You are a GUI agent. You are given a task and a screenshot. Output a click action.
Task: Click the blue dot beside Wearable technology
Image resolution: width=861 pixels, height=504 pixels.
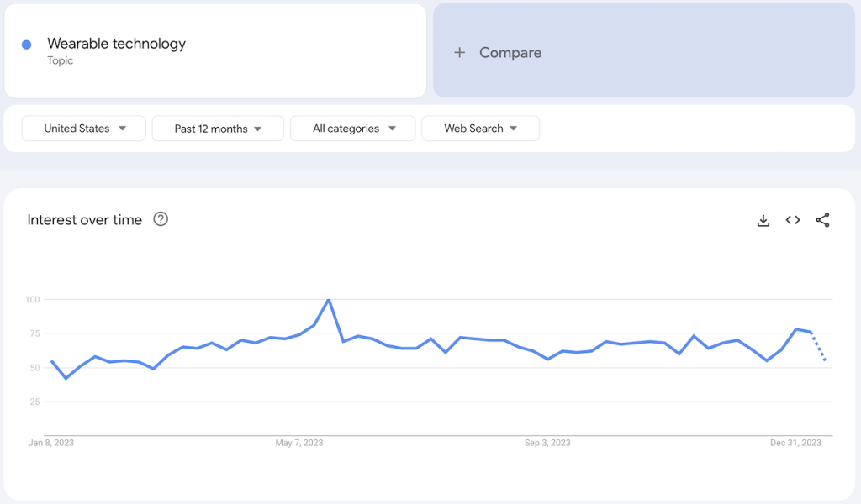tap(26, 44)
